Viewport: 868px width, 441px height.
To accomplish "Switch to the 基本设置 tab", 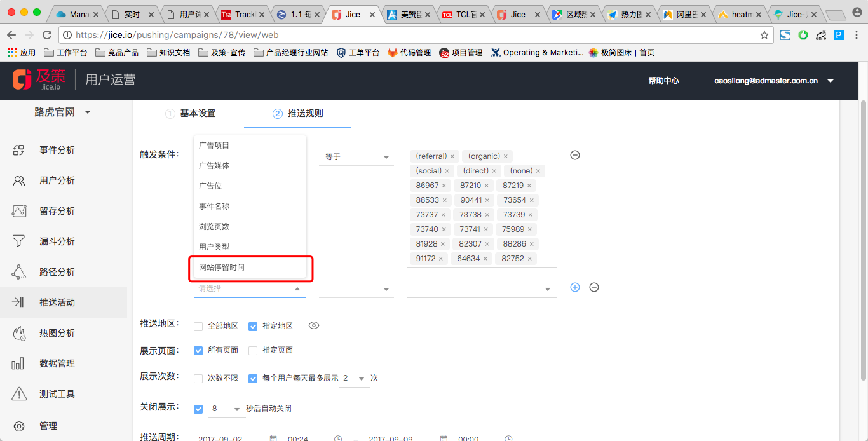I will (x=198, y=113).
